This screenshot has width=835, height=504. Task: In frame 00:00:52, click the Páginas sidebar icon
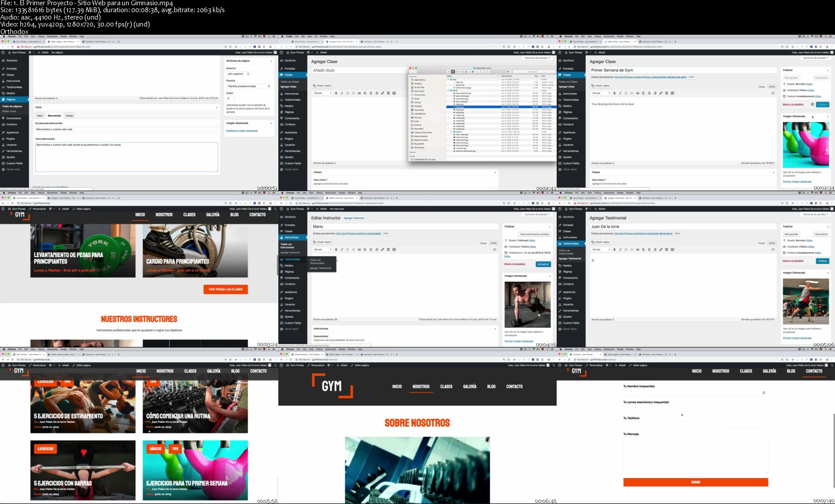click(3, 99)
